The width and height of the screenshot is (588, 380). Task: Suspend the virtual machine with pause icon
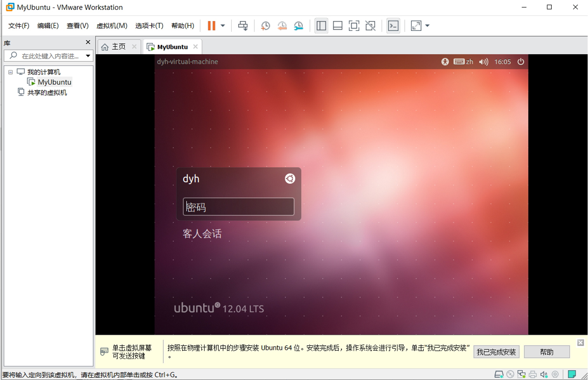pos(211,25)
